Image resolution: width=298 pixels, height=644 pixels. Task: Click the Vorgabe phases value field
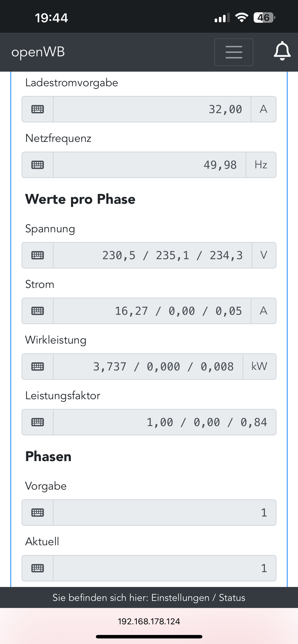pos(164,513)
